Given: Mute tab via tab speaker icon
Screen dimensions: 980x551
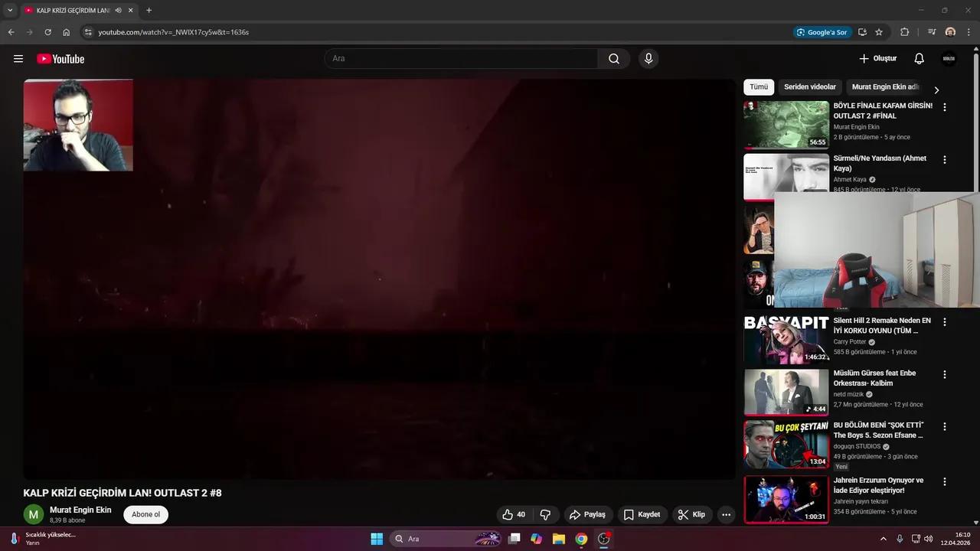Looking at the screenshot, I should click(118, 10).
